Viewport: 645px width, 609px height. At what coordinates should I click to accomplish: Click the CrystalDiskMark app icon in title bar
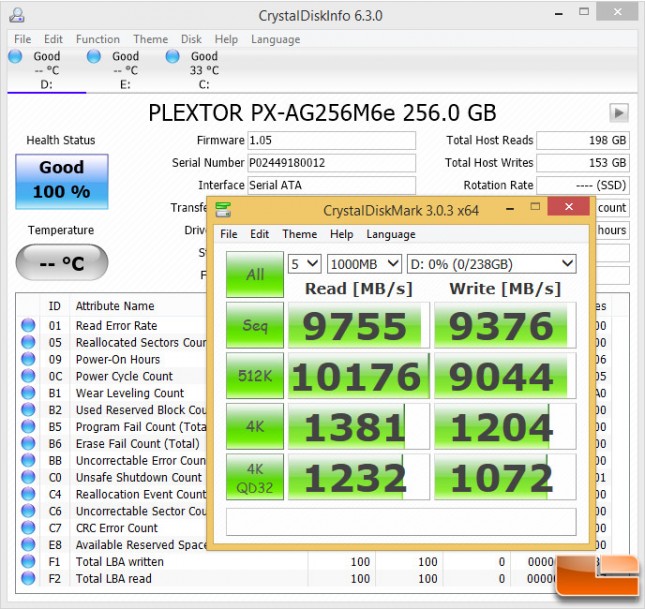(223, 209)
